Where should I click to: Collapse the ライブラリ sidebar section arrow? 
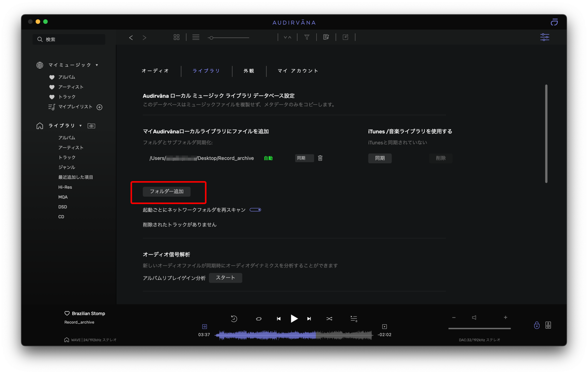(x=81, y=126)
